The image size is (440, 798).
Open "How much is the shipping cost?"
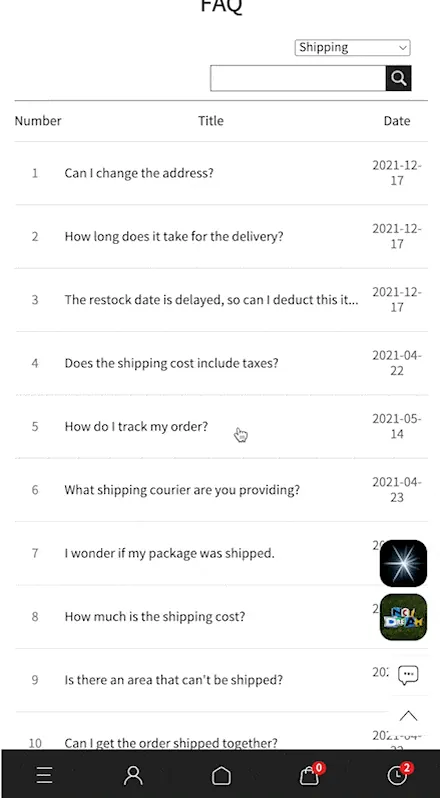tap(155, 617)
